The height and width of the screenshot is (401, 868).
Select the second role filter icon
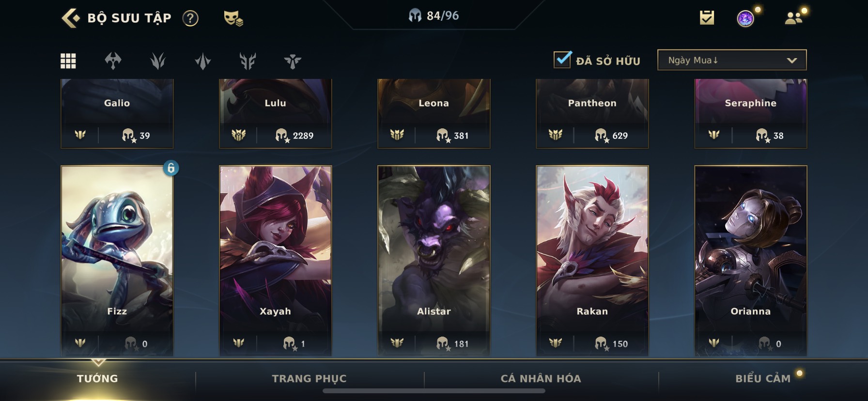[x=158, y=61]
